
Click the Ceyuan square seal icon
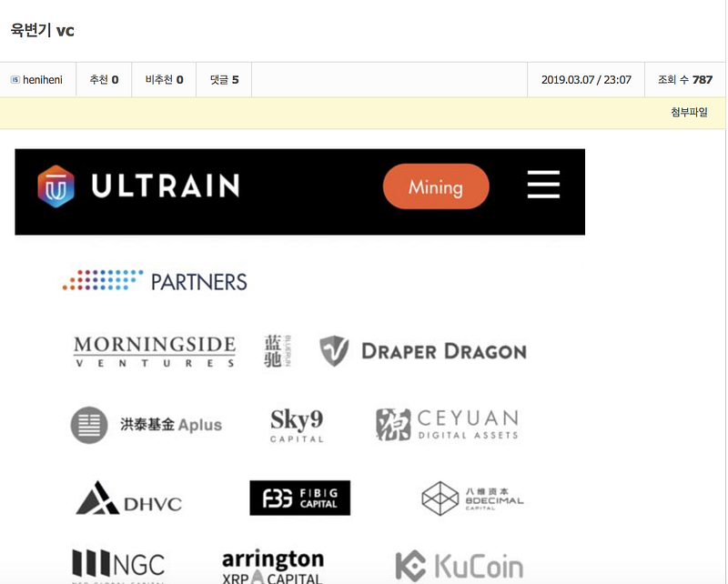coord(393,424)
